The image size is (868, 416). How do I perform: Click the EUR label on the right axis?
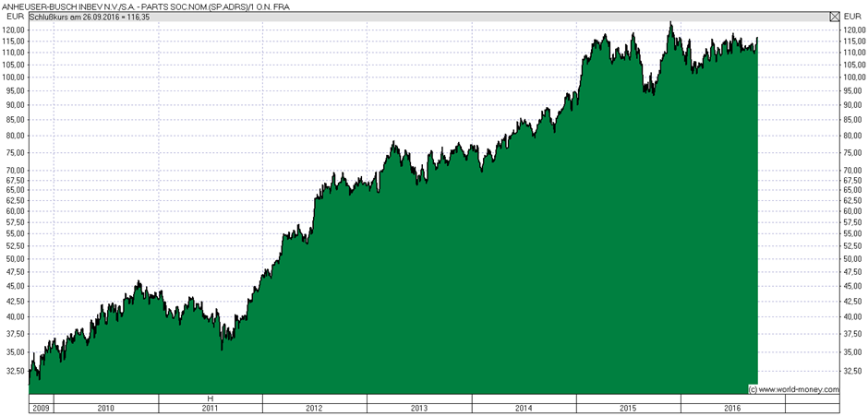click(850, 16)
